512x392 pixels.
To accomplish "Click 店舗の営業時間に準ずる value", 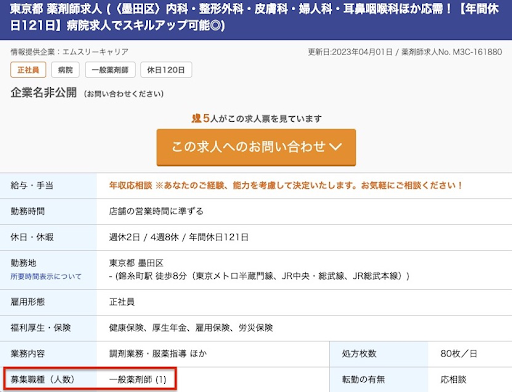I will pos(156,211).
